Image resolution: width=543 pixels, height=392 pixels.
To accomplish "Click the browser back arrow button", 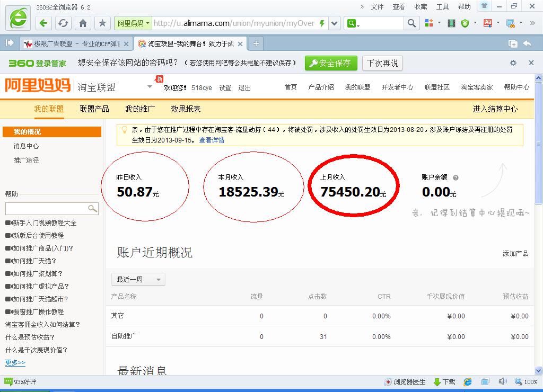I will (x=44, y=23).
